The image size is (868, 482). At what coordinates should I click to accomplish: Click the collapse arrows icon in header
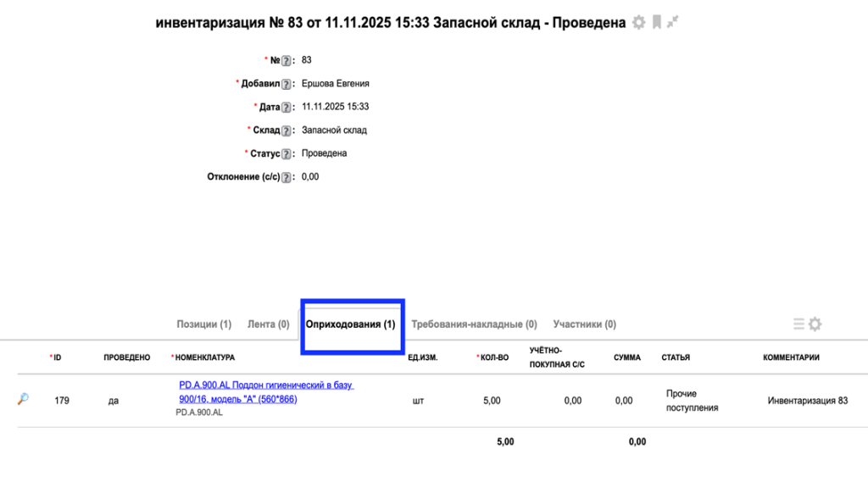(673, 23)
